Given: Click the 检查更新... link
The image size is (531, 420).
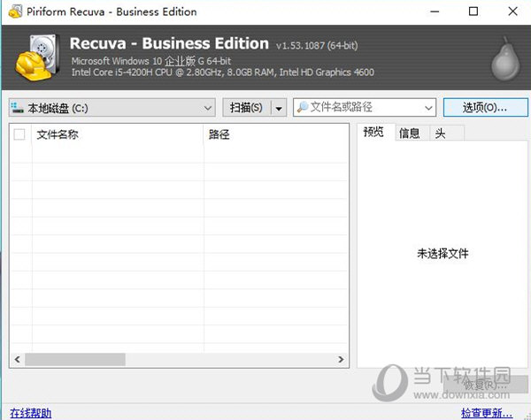Looking at the screenshot, I should click(487, 413).
